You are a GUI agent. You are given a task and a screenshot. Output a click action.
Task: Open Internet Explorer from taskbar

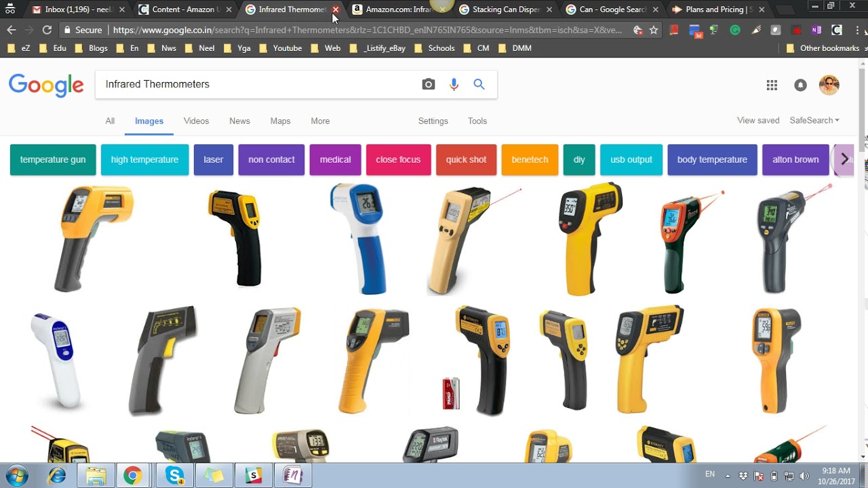click(57, 476)
